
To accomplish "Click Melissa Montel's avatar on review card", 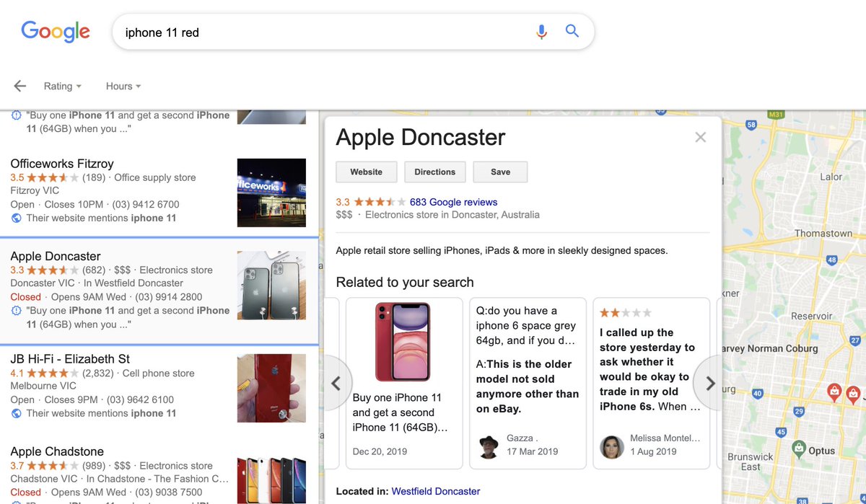I will coord(612,446).
